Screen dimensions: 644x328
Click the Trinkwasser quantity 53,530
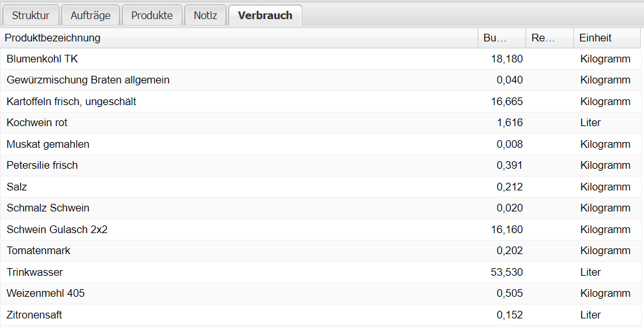[506, 272]
